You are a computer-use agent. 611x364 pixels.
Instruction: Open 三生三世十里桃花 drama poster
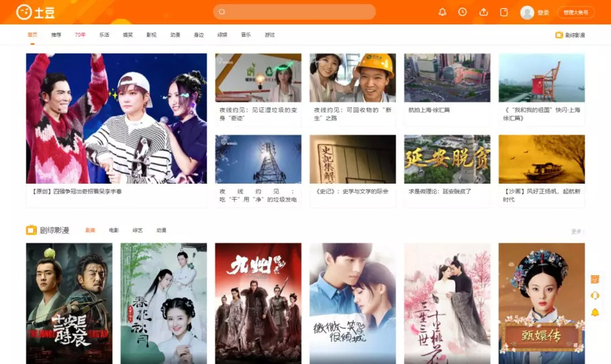[x=448, y=304]
